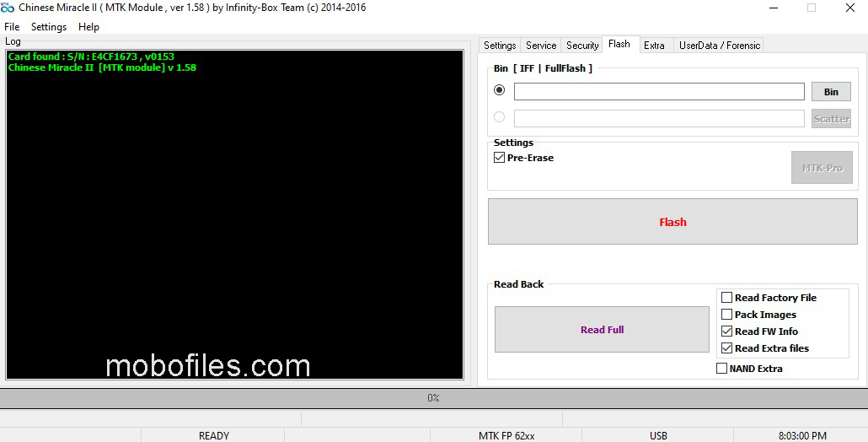Uncheck Read Extra files checkbox
Viewport: 868px width, 442px height.
point(726,348)
